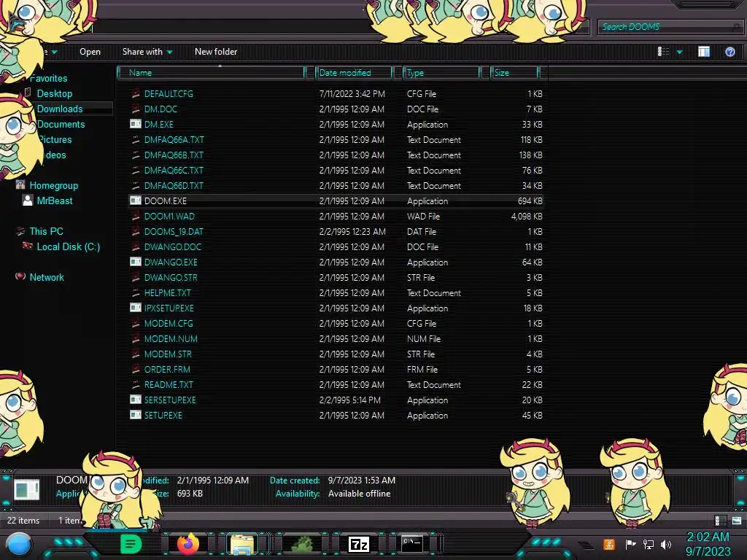This screenshot has width=747, height=560.
Task: Select Downloads in the navigation pane
Action: click(x=60, y=109)
